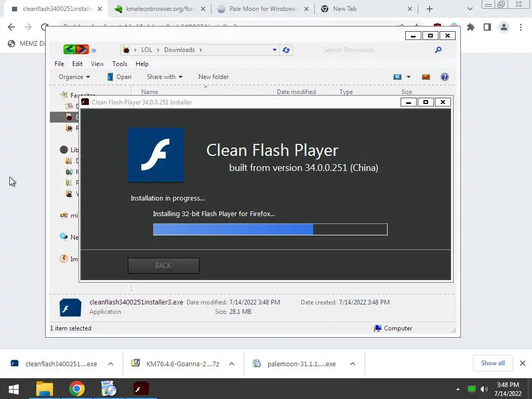Image resolution: width=532 pixels, height=399 pixels.
Task: Open the File menu in Explorer
Action: 59,64
